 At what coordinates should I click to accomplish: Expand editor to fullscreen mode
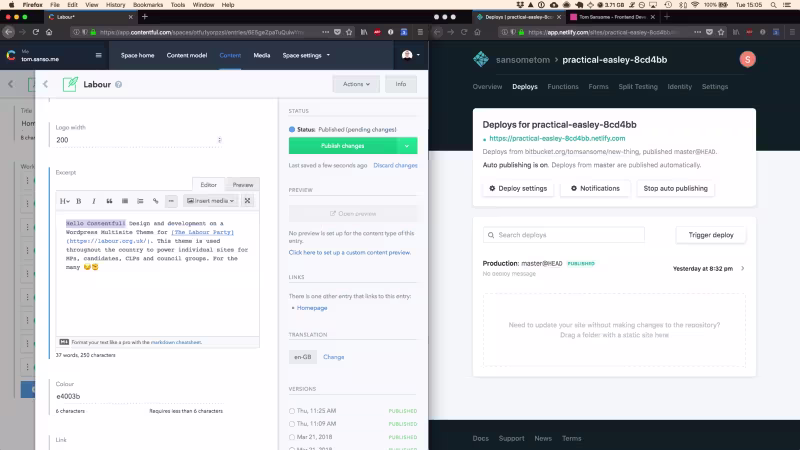[x=247, y=201]
